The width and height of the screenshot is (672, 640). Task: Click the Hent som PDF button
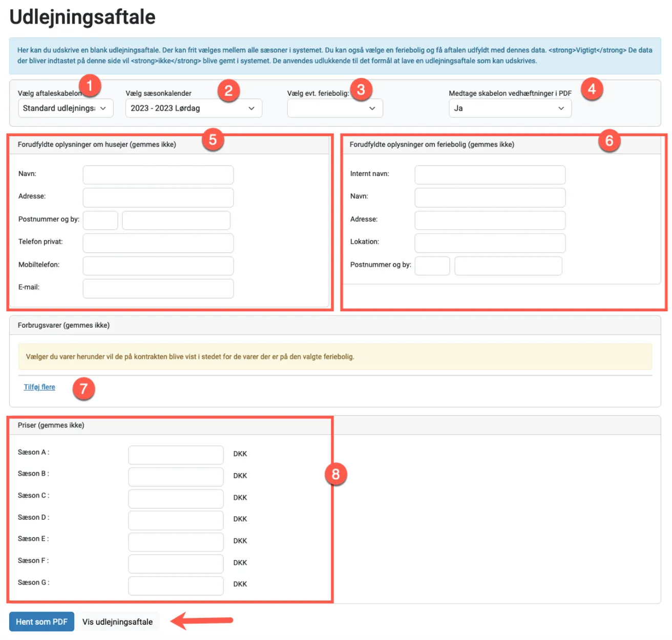click(41, 622)
